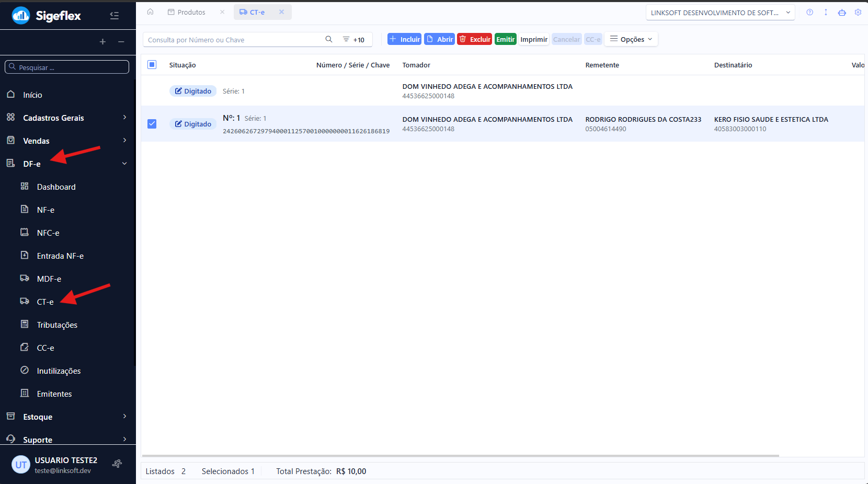
Task: Expand the Estoque menu chevron
Action: click(124, 417)
